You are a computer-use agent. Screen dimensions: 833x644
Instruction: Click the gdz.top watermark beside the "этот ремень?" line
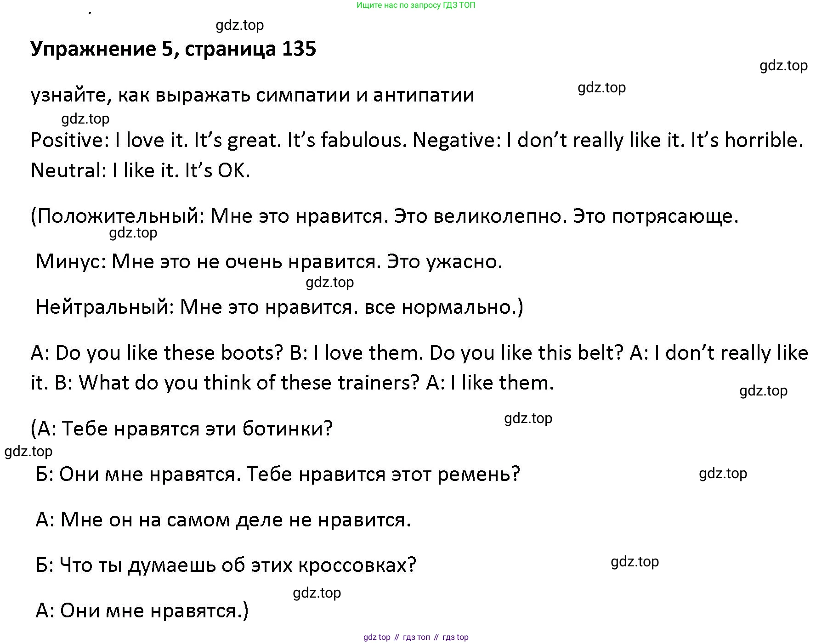point(723,474)
